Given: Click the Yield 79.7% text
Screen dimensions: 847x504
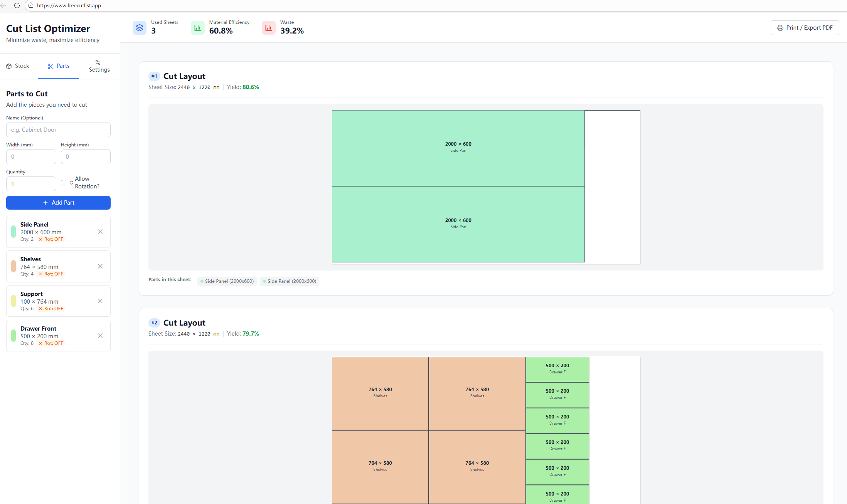Looking at the screenshot, I should 243,334.
